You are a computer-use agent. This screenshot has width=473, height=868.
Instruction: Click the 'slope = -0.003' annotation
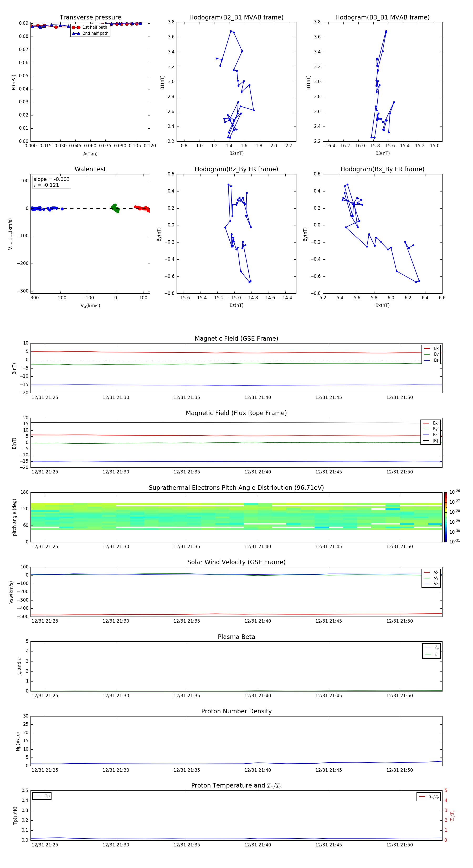(52, 179)
